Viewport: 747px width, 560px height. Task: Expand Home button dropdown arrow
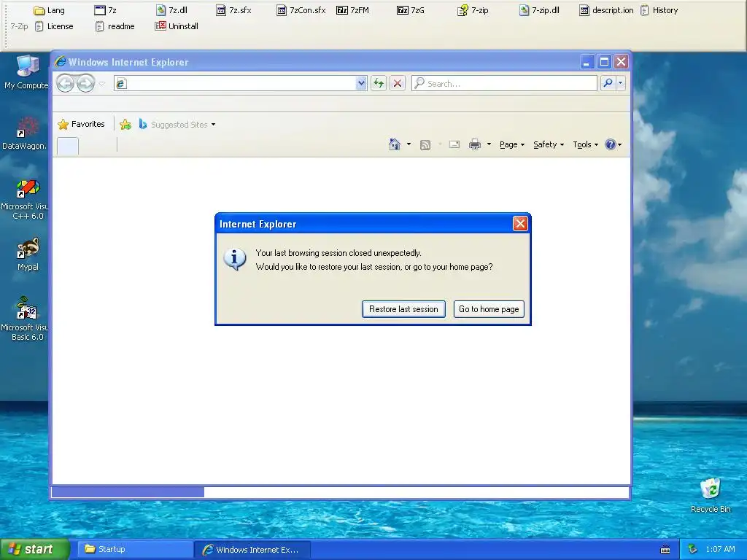coord(409,144)
